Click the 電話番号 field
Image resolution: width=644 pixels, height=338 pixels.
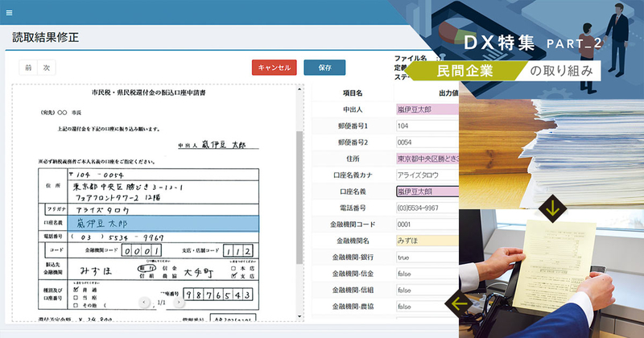[427, 208]
